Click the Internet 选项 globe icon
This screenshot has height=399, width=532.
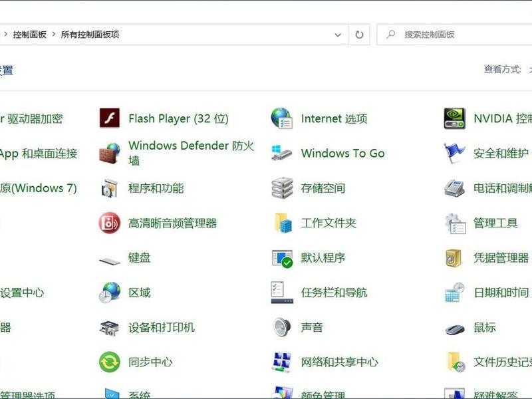click(x=281, y=118)
